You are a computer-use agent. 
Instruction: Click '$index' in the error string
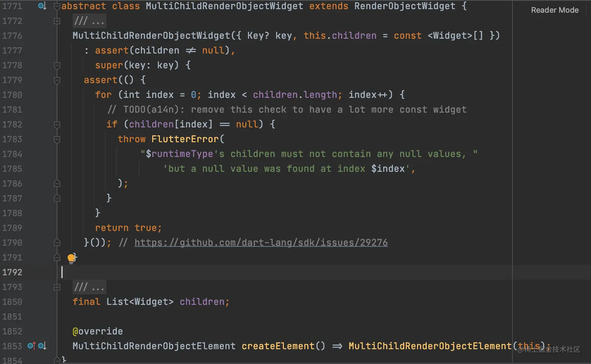388,169
